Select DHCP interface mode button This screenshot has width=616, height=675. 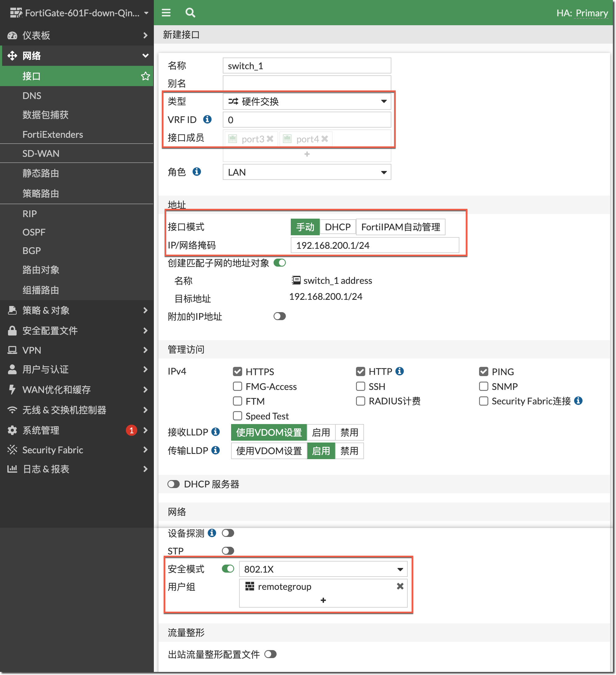tap(337, 227)
